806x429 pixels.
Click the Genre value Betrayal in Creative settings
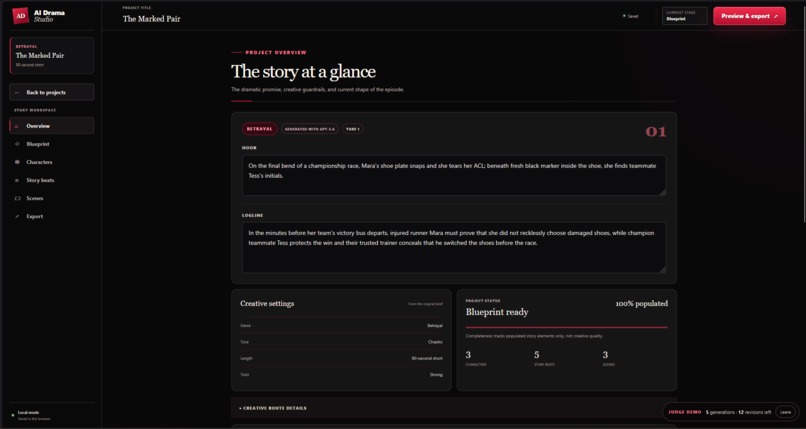coord(435,326)
